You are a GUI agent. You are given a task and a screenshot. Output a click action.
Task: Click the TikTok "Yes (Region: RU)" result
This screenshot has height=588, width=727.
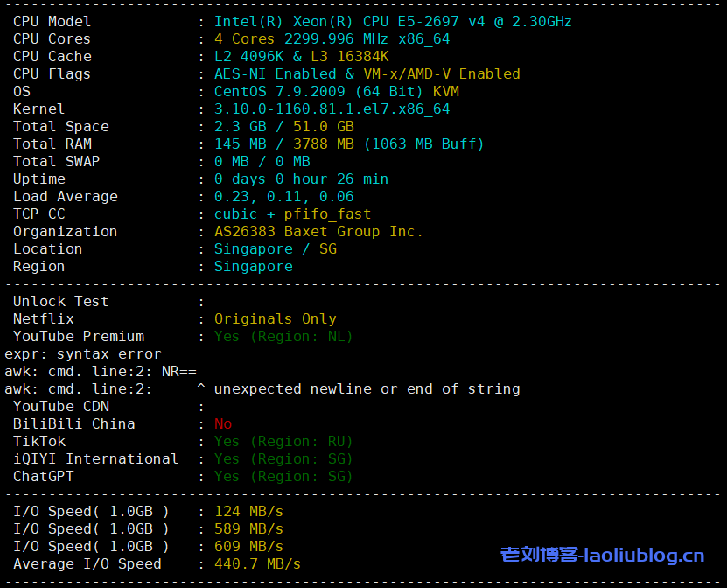coord(283,441)
